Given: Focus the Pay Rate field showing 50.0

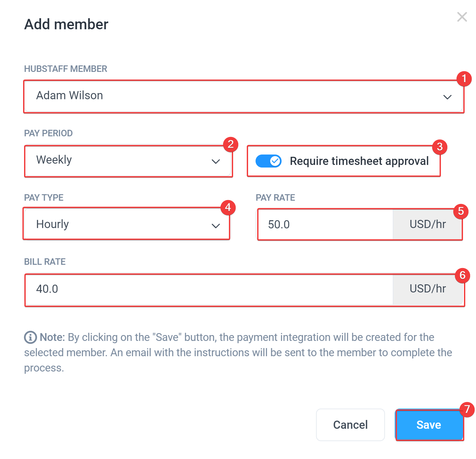Looking at the screenshot, I should point(325,224).
